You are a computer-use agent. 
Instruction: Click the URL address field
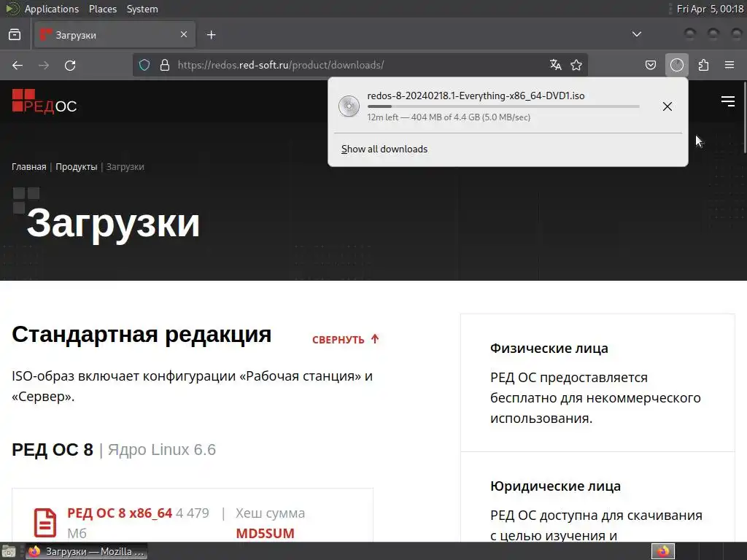[360, 65]
